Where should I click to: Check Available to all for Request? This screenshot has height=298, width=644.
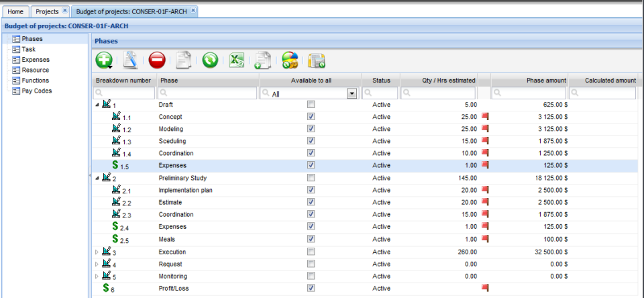tap(311, 264)
